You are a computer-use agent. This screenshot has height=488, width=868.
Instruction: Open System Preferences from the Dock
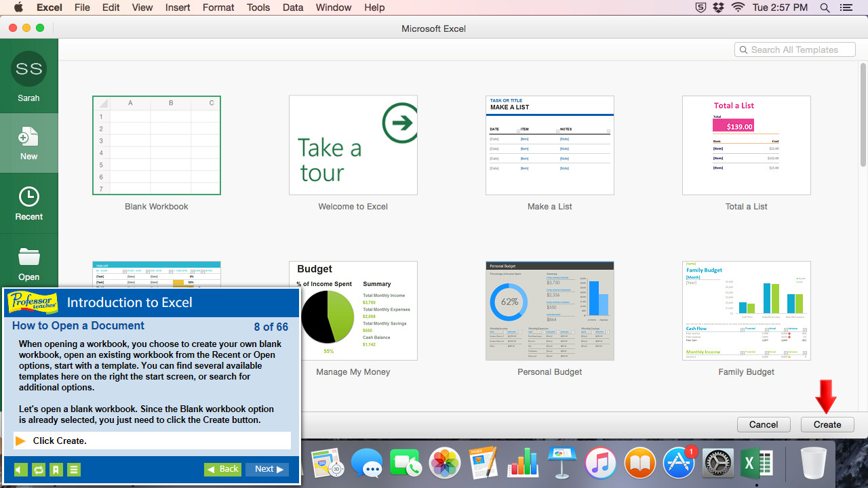point(717,463)
